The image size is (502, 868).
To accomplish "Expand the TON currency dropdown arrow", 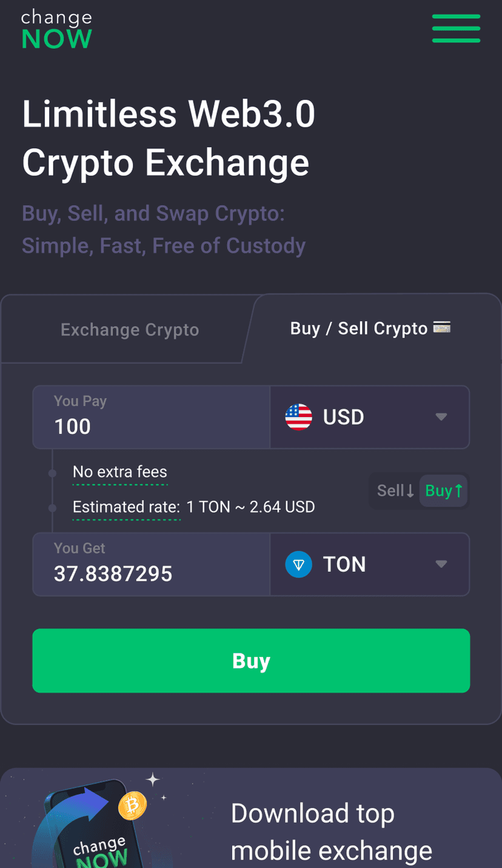I will point(441,564).
